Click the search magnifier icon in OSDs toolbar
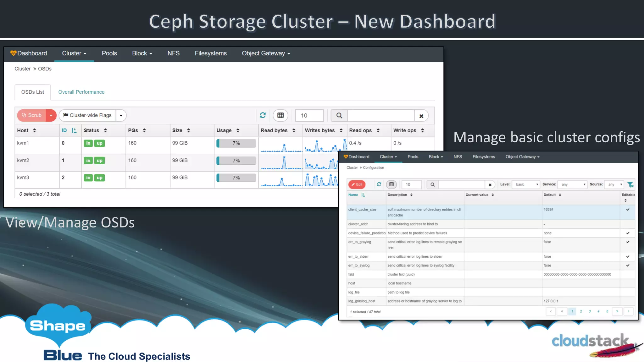644x362 pixels. (339, 115)
